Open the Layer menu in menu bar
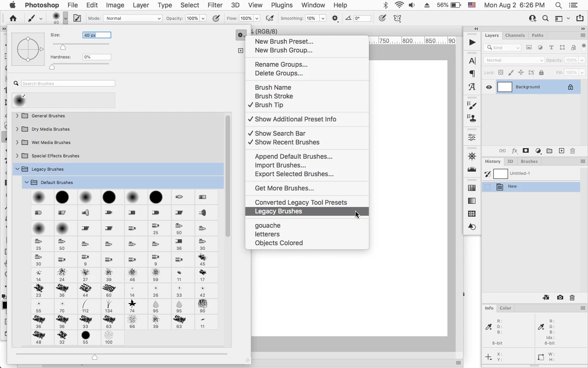 141,5
